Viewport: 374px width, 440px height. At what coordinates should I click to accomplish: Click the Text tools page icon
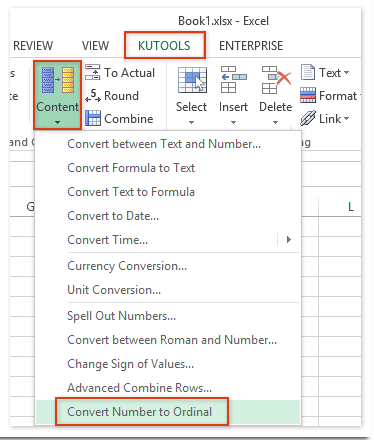[308, 72]
